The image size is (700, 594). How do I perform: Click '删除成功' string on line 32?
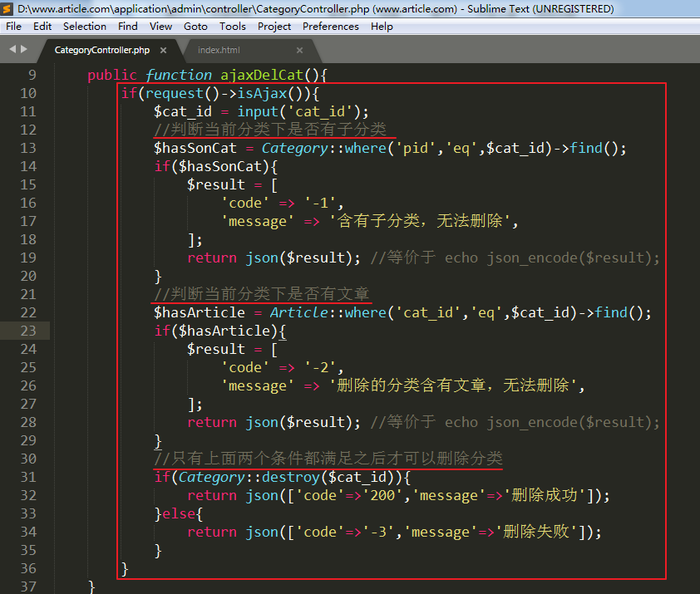pyautogui.click(x=545, y=496)
